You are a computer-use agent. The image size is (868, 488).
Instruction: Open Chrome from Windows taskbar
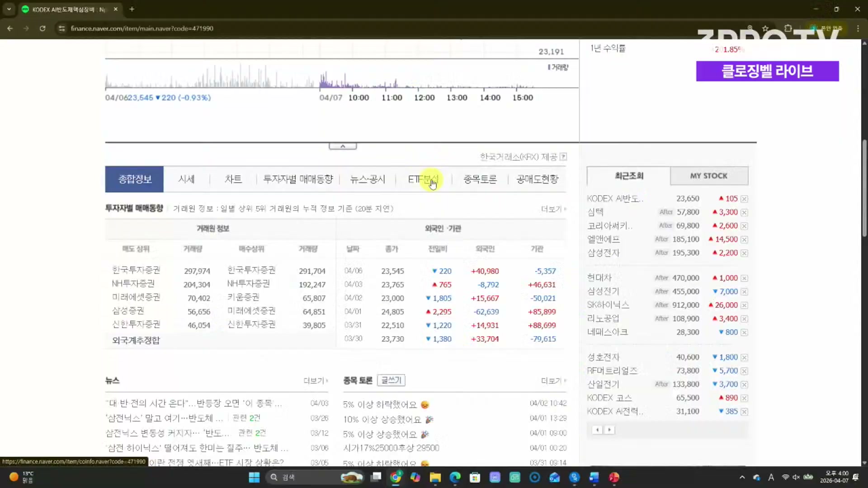pyautogui.click(x=396, y=477)
